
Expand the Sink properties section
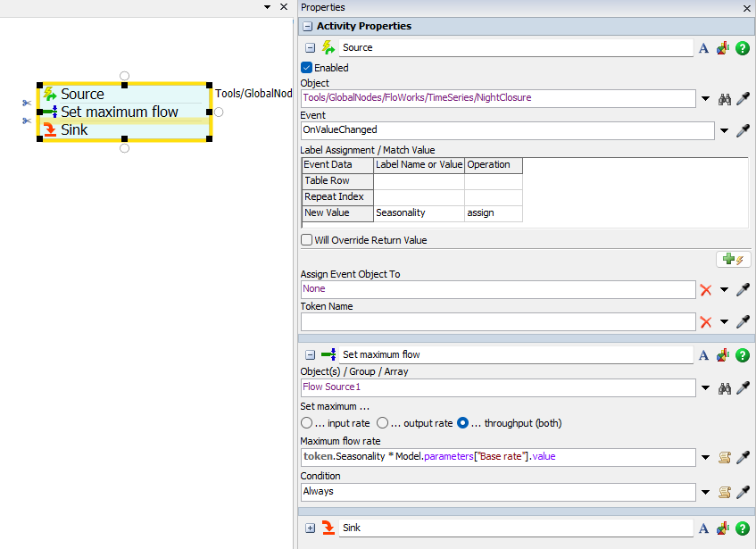310,528
